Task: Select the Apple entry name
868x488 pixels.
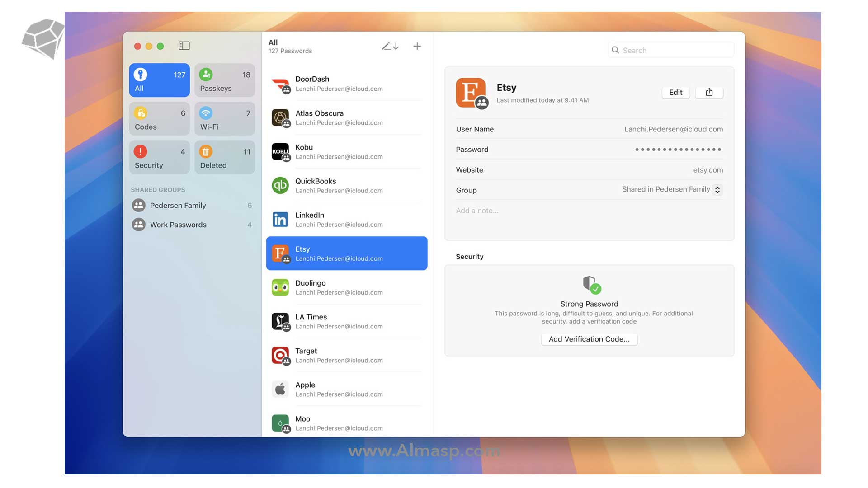Action: (x=305, y=385)
